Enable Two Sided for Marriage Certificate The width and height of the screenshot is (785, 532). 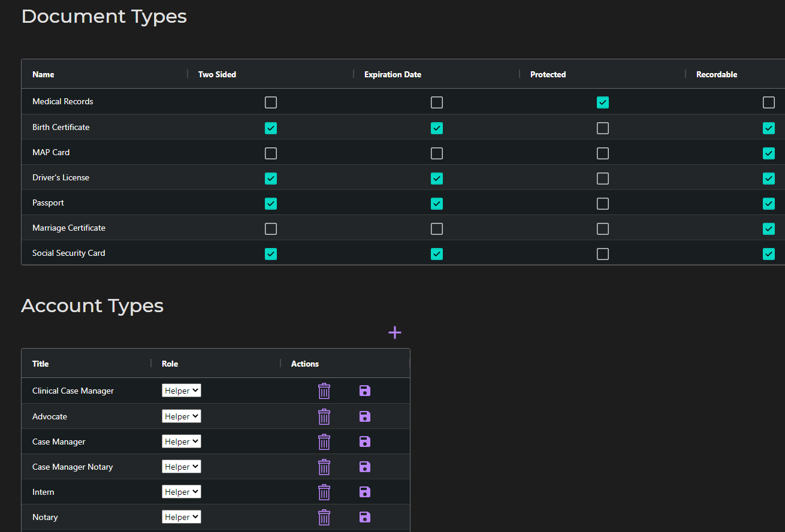pos(271,228)
